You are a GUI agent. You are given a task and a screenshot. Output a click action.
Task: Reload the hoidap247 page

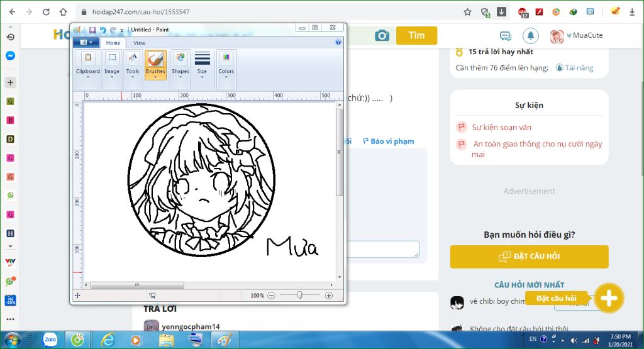coord(46,12)
